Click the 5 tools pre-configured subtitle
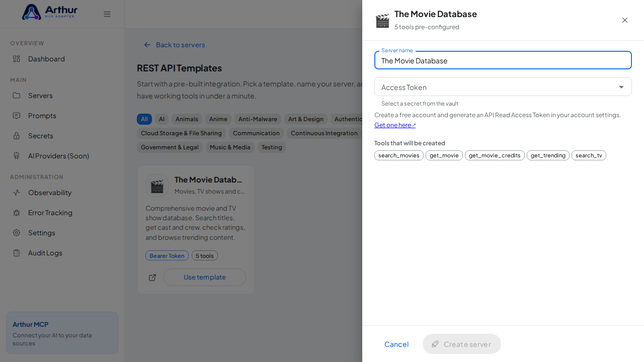This screenshot has height=362, width=644. (427, 27)
